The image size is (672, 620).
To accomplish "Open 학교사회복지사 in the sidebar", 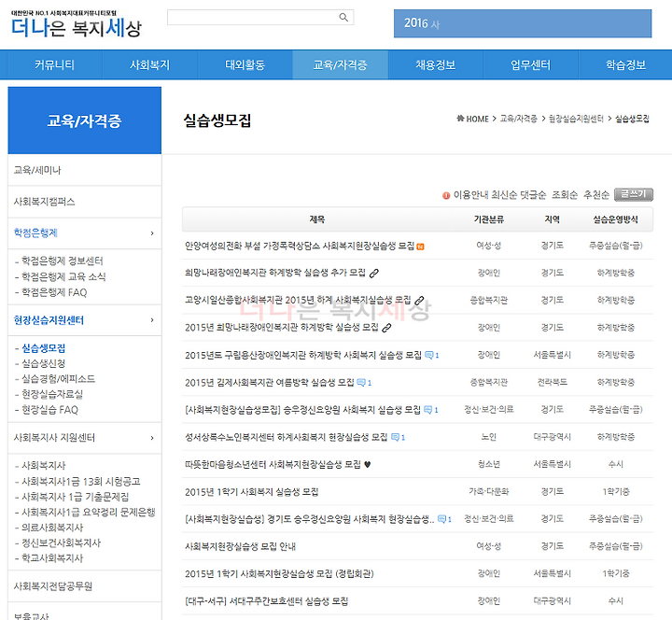I will 52,558.
